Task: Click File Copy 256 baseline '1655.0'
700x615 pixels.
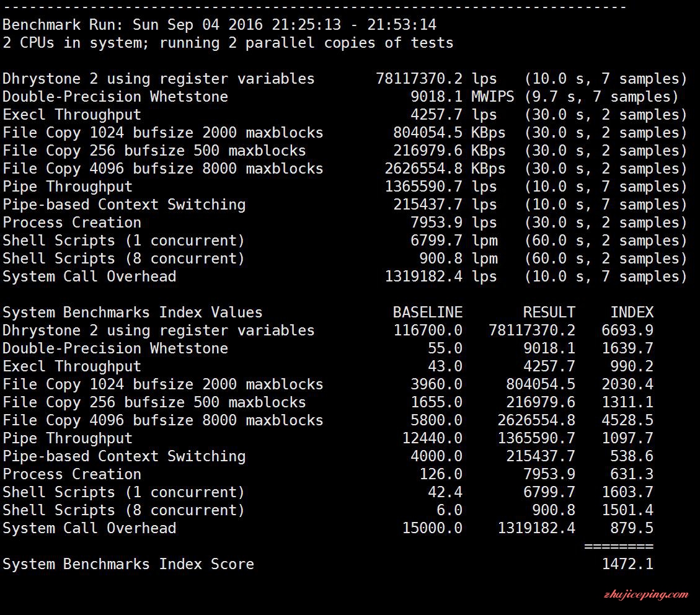Action: (436, 402)
